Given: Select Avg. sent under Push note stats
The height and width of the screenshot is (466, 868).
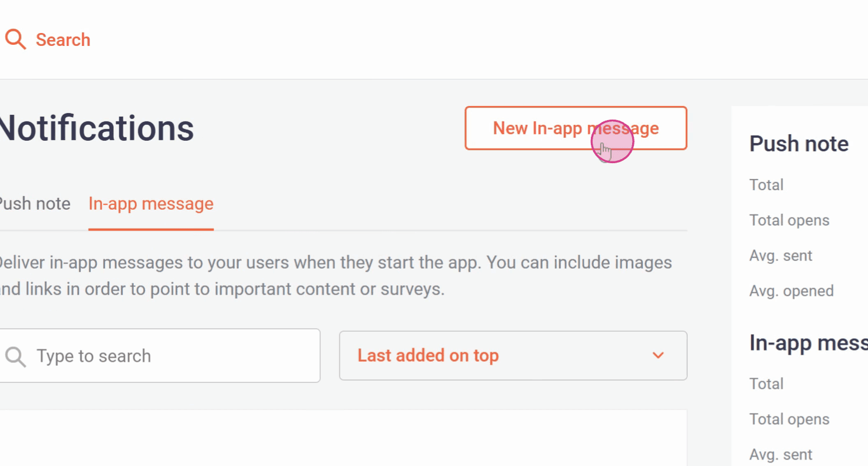Looking at the screenshot, I should pyautogui.click(x=781, y=256).
